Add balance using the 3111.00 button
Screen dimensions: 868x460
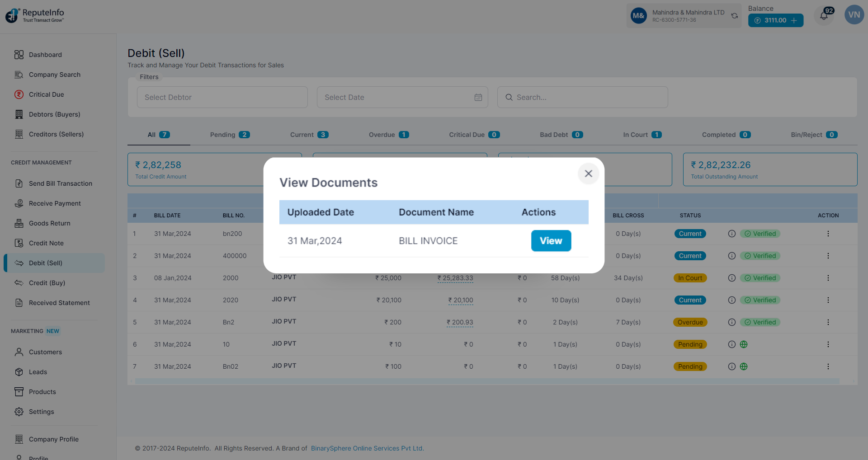(x=775, y=20)
